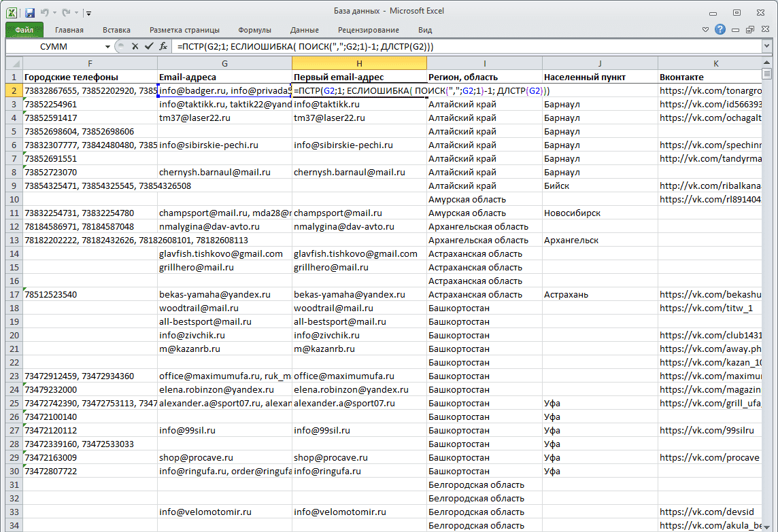This screenshot has width=778, height=532.
Task: Open the Данные ribbon tab
Action: pyautogui.click(x=305, y=30)
